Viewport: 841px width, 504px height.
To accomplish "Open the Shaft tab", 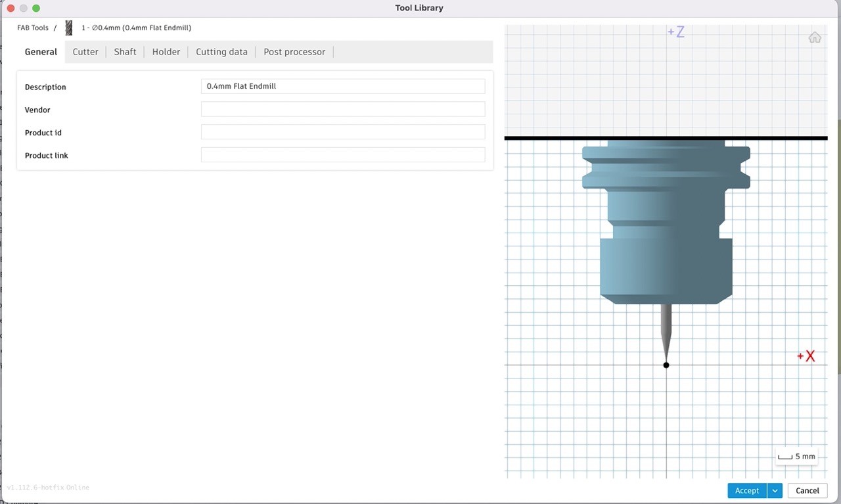I will [x=125, y=52].
